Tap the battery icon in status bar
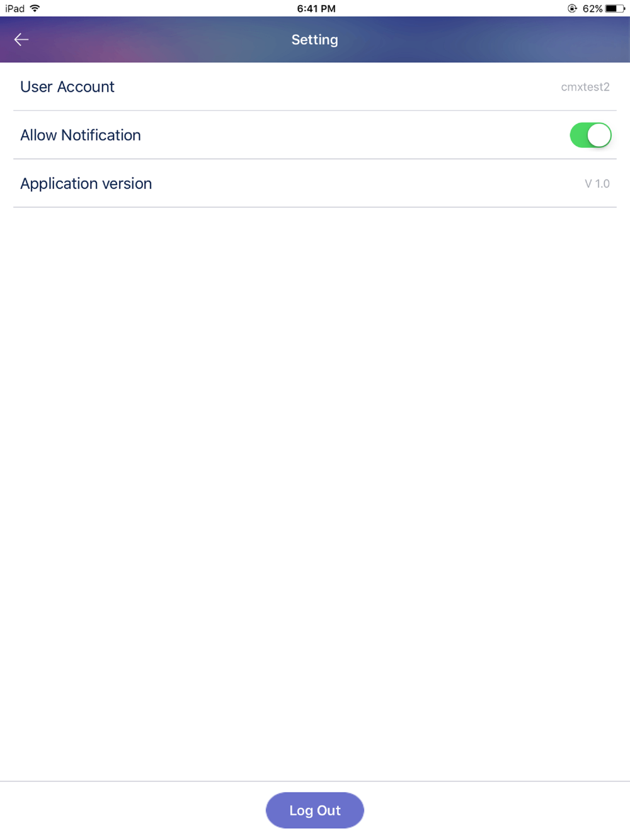Viewport: 630px width, 840px height. (615, 8)
